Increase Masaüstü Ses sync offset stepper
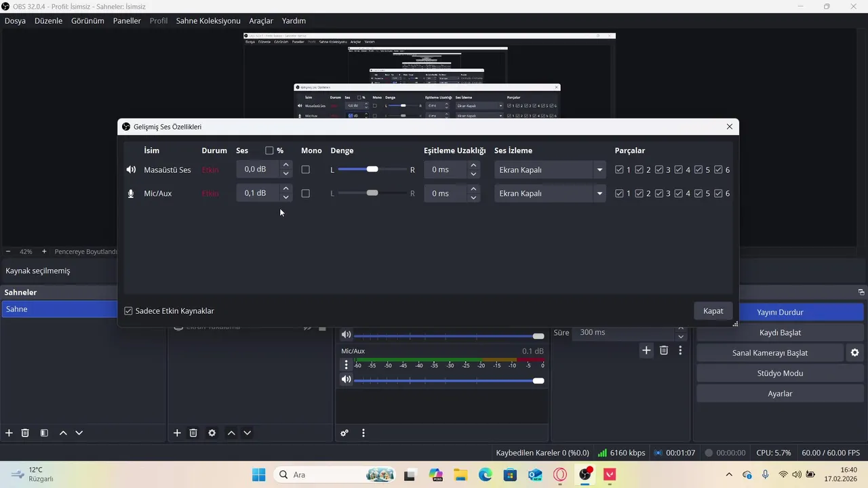 click(x=473, y=165)
